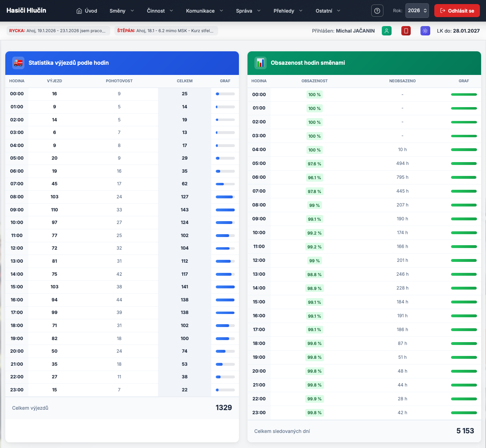Open the Rok year dropdown
Image resolution: width=486 pixels, height=448 pixels.
coord(417,11)
